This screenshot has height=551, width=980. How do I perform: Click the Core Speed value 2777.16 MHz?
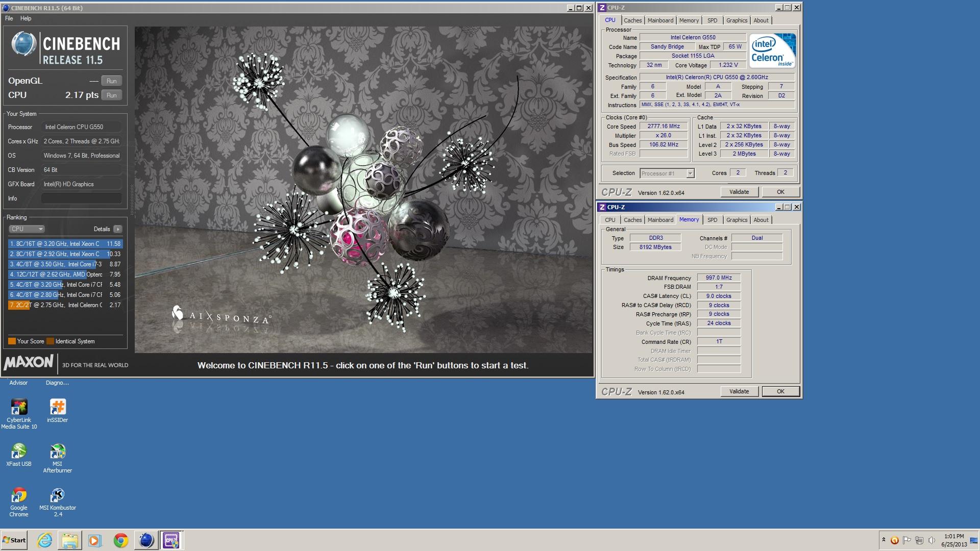[664, 127]
